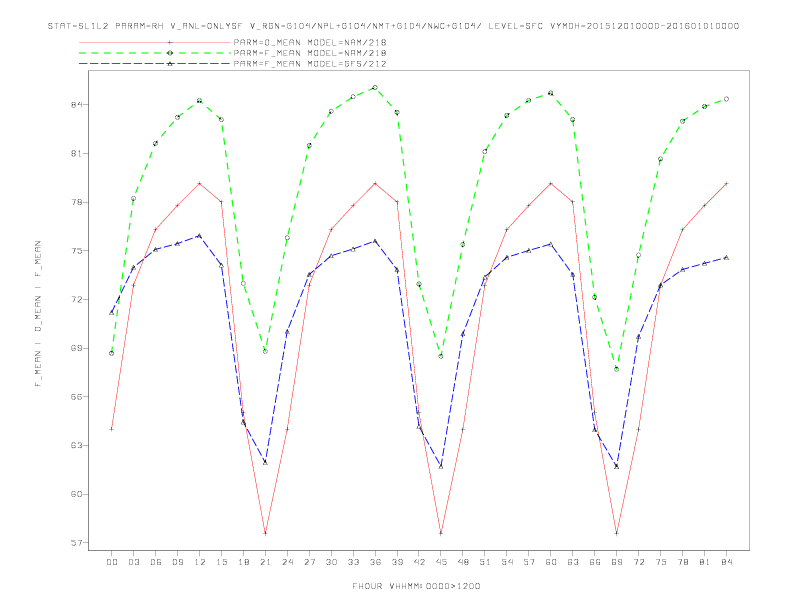Select legend entry PARM=F_MEAN MODEL=GFS/212
Screen dimensions: 792x612
point(310,64)
